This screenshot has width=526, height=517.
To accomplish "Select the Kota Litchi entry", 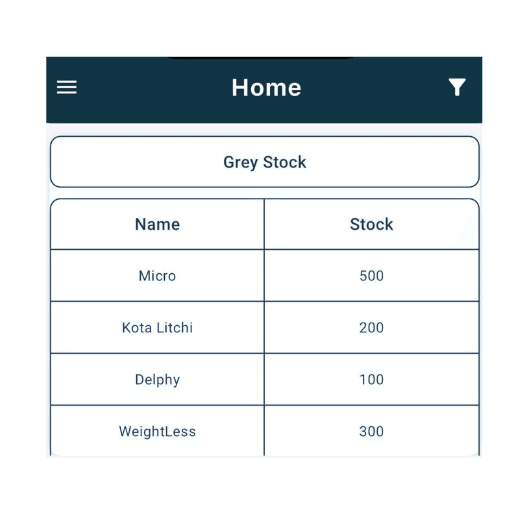I will click(157, 328).
